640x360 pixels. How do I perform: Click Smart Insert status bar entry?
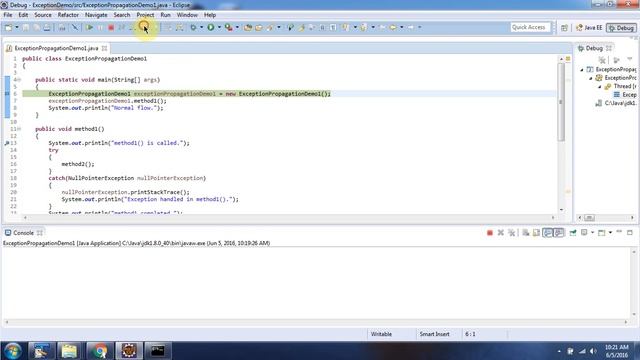(434, 334)
